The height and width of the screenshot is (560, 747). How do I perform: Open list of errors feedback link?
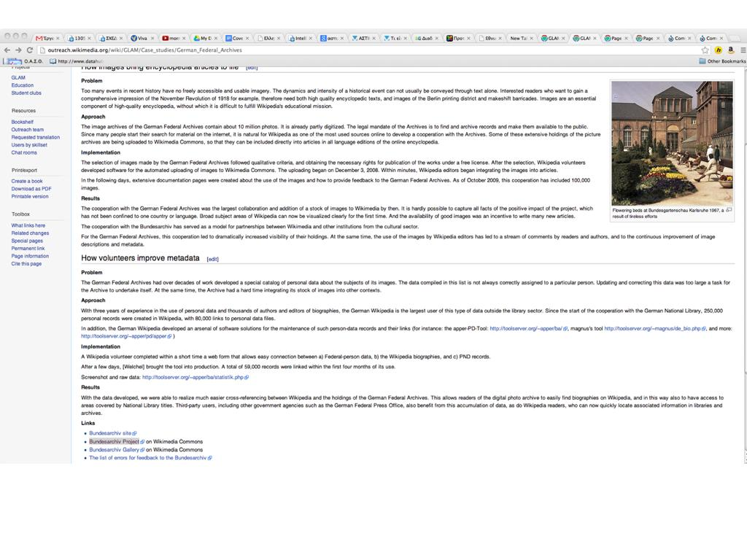(150, 458)
